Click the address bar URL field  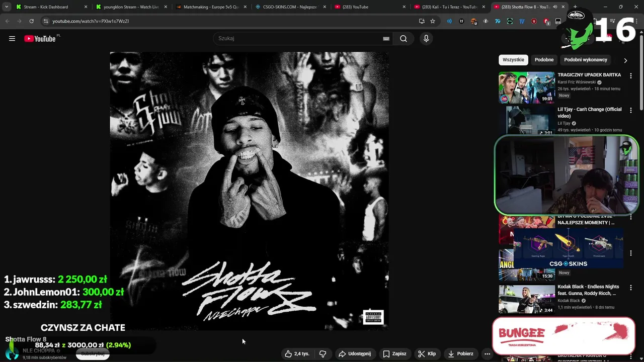point(231,21)
